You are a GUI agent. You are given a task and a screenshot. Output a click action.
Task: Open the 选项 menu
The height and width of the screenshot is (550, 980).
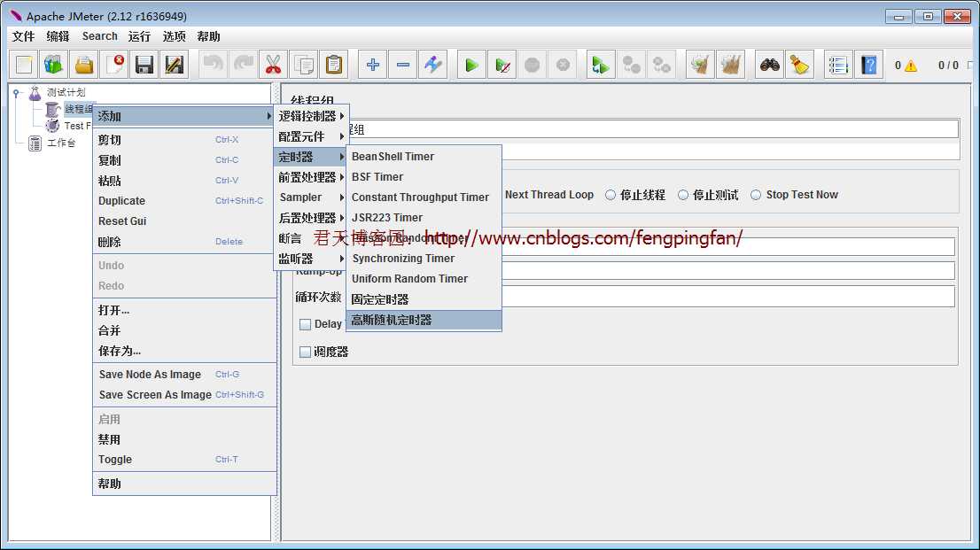tap(175, 36)
